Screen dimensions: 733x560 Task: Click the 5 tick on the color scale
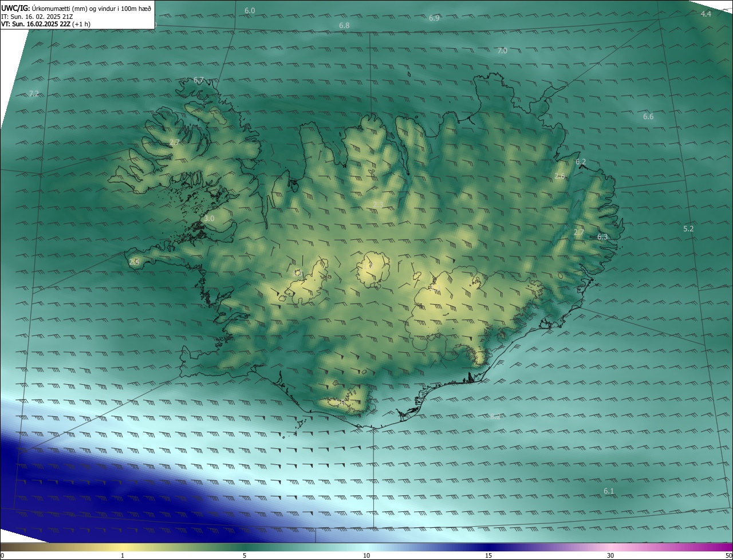click(245, 555)
